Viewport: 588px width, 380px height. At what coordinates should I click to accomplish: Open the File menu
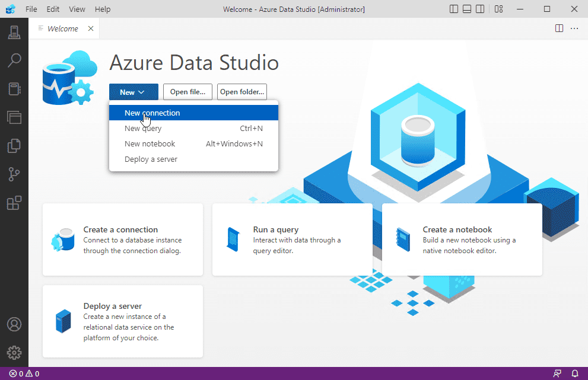tap(31, 9)
